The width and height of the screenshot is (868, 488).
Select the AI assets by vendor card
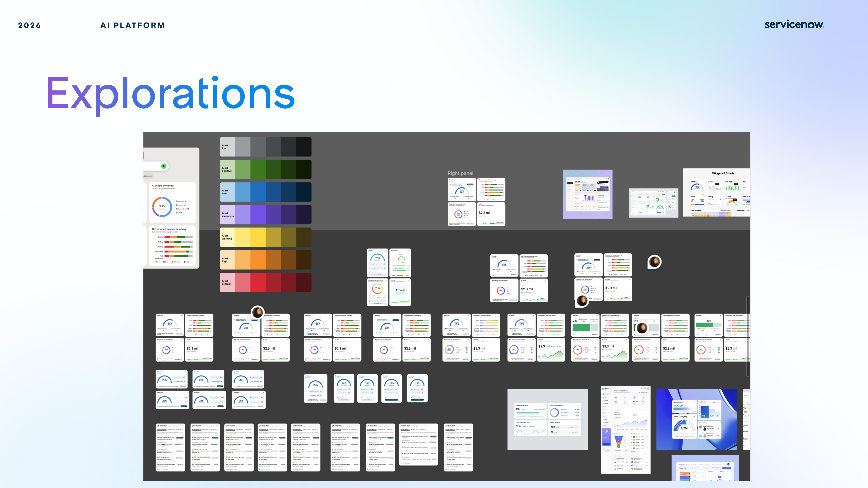(x=172, y=202)
